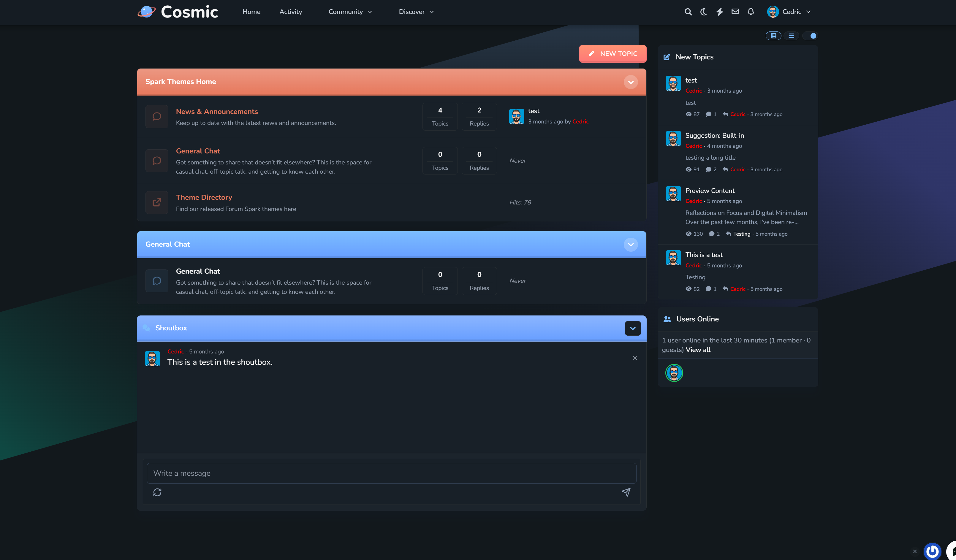956x560 pixels.
Task: Open the messages envelope icon
Action: click(735, 11)
